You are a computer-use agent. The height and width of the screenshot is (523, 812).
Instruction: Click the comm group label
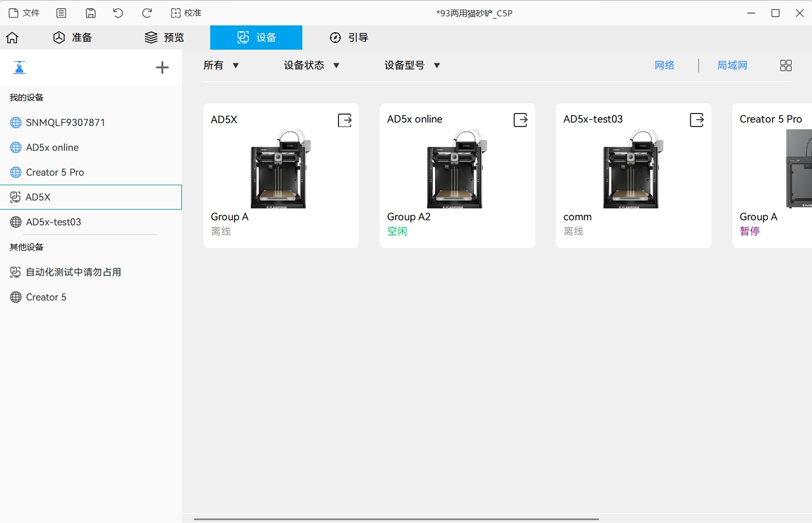click(577, 217)
